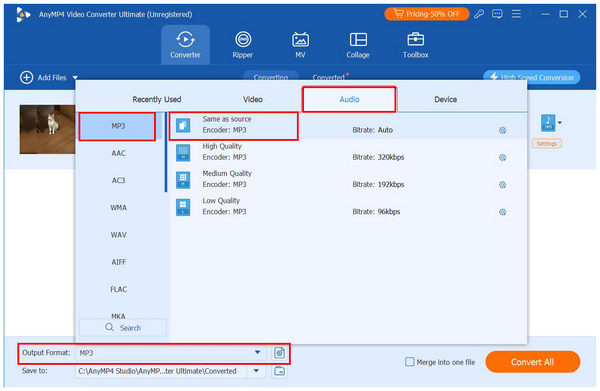The width and height of the screenshot is (600, 391).
Task: Click the High Quality preset icon
Action: tap(183, 152)
